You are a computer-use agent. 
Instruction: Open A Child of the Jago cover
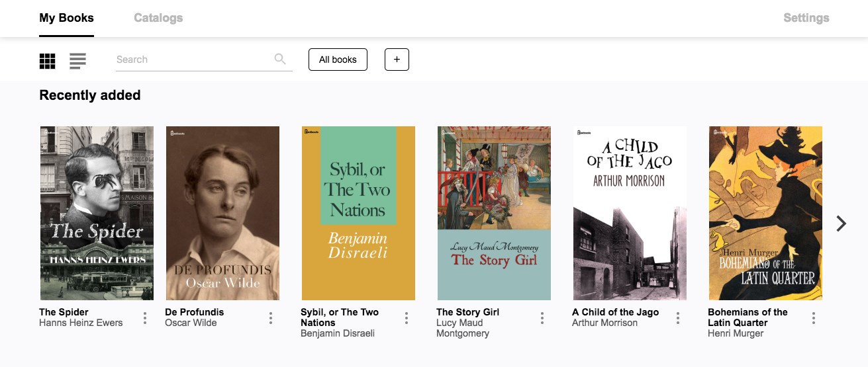point(630,213)
